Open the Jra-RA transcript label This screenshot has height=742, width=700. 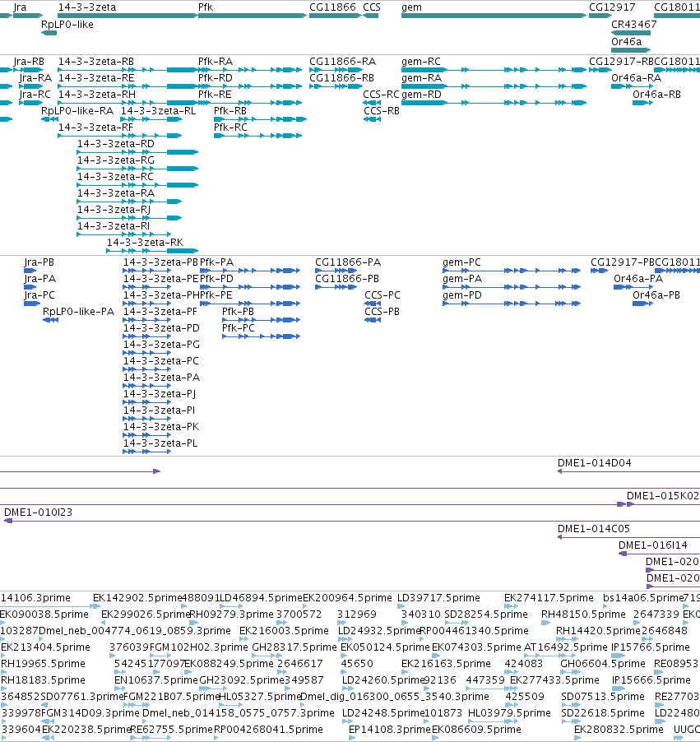pyautogui.click(x=35, y=77)
